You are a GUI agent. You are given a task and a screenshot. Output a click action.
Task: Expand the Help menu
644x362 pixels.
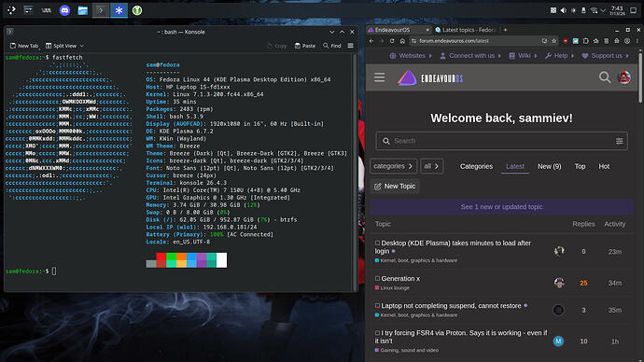pyautogui.click(x=559, y=56)
